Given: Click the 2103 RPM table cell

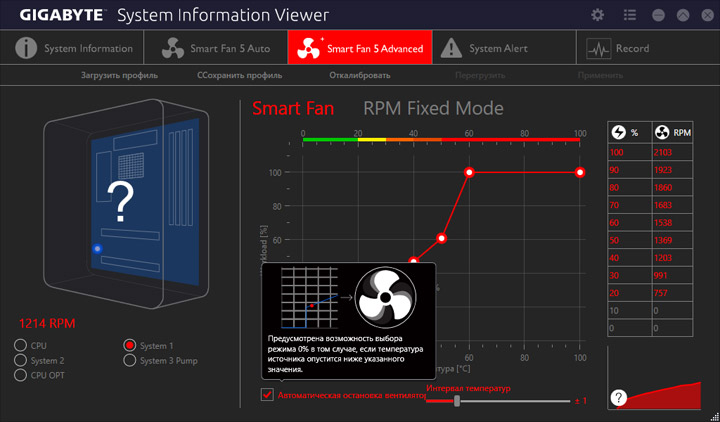Looking at the screenshot, I should coord(672,152).
